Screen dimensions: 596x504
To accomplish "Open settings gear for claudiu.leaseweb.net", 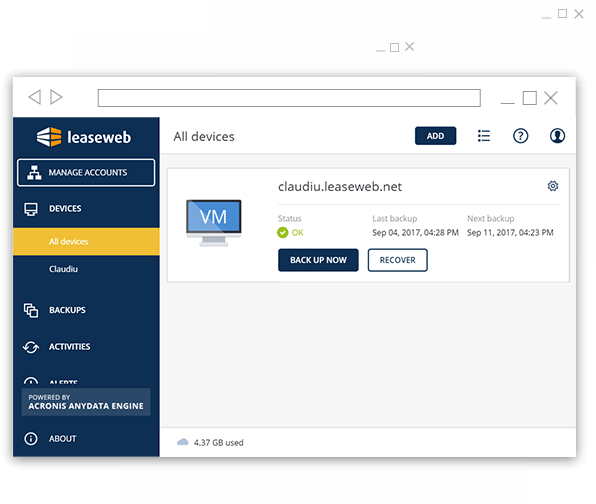I will [x=553, y=186].
